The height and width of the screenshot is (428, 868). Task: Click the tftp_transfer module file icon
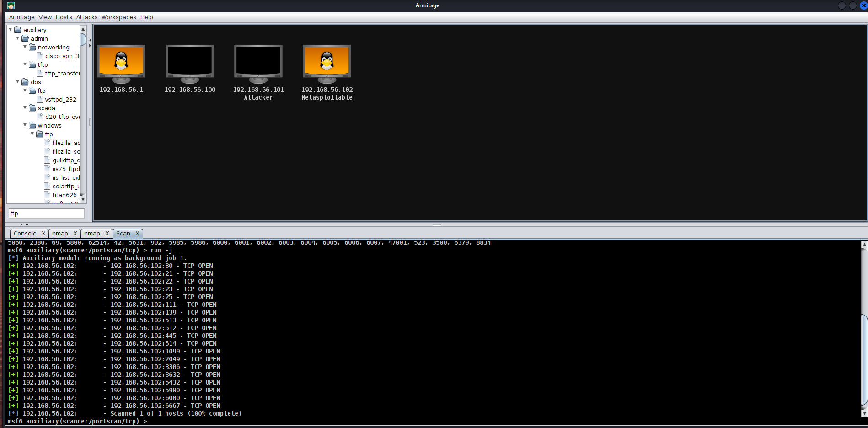[x=40, y=73]
